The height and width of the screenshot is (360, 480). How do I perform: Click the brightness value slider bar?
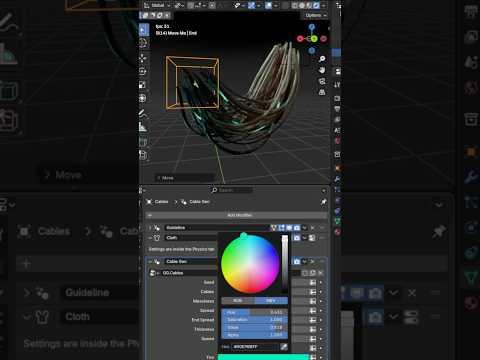(285, 264)
